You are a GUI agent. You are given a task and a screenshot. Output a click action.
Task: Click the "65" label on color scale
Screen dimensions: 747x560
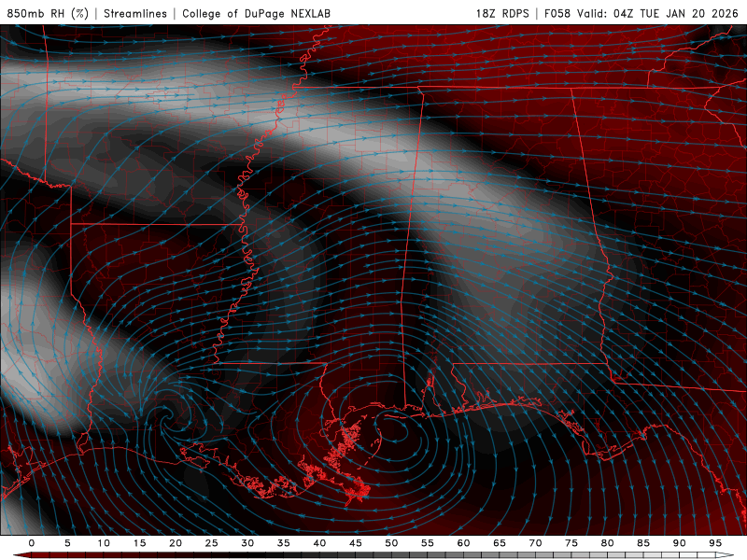click(500, 543)
